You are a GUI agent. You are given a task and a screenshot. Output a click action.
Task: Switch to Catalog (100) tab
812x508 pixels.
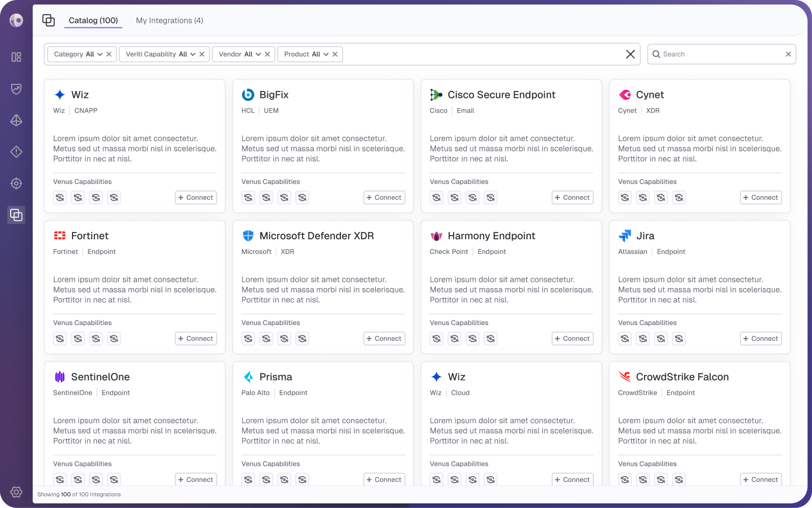(x=93, y=20)
